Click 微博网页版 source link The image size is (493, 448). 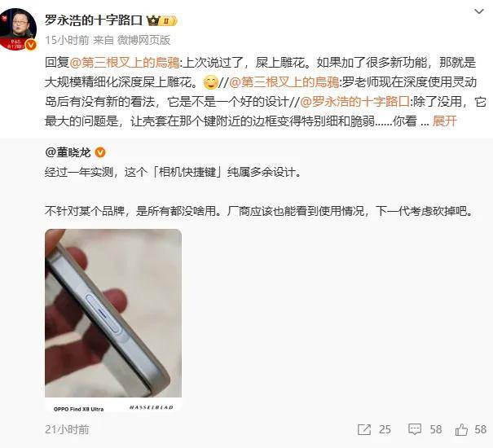[143, 40]
